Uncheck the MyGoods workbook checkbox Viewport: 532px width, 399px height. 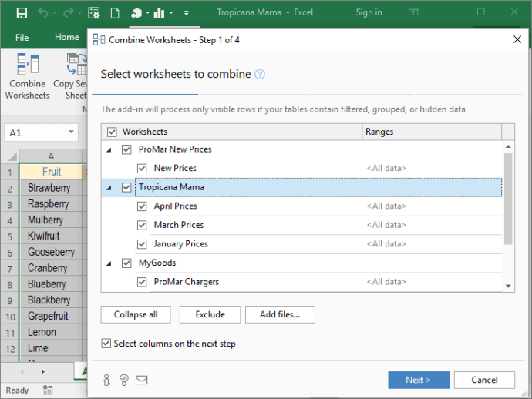126,263
